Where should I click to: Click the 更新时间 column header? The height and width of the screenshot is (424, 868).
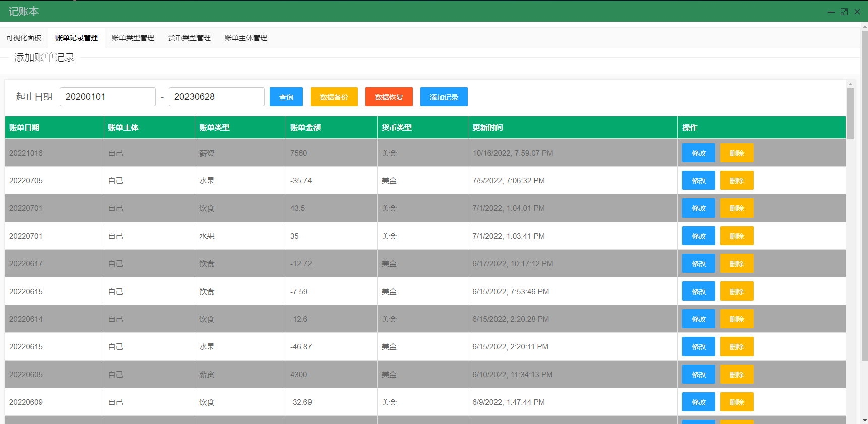tap(573, 127)
